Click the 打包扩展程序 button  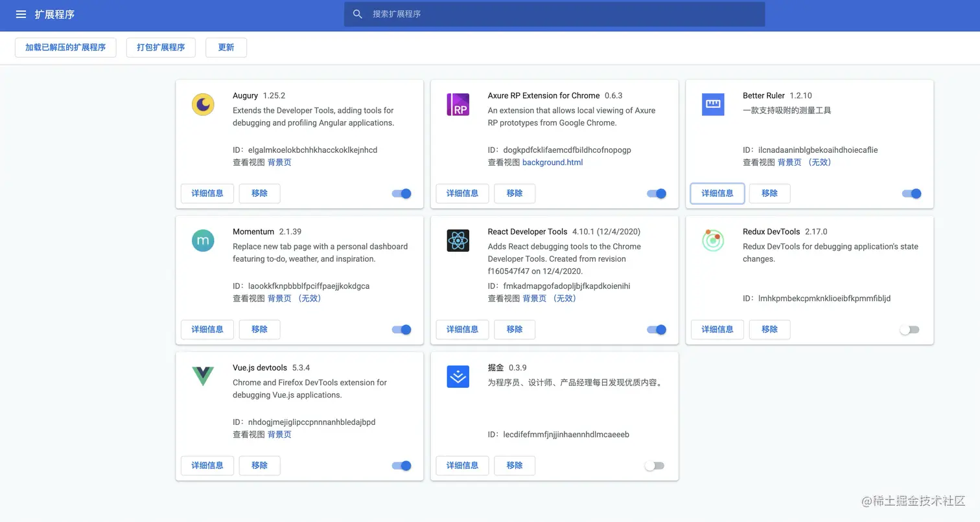161,47
